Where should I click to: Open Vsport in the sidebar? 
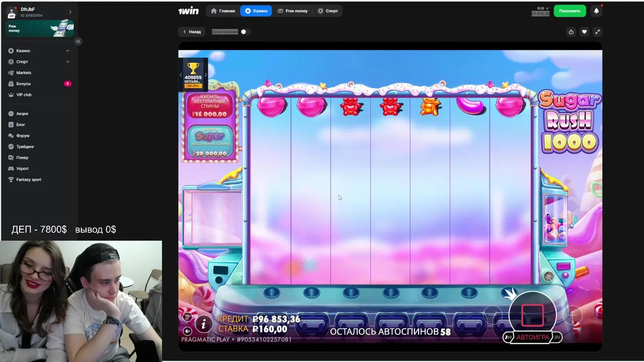[x=22, y=169]
